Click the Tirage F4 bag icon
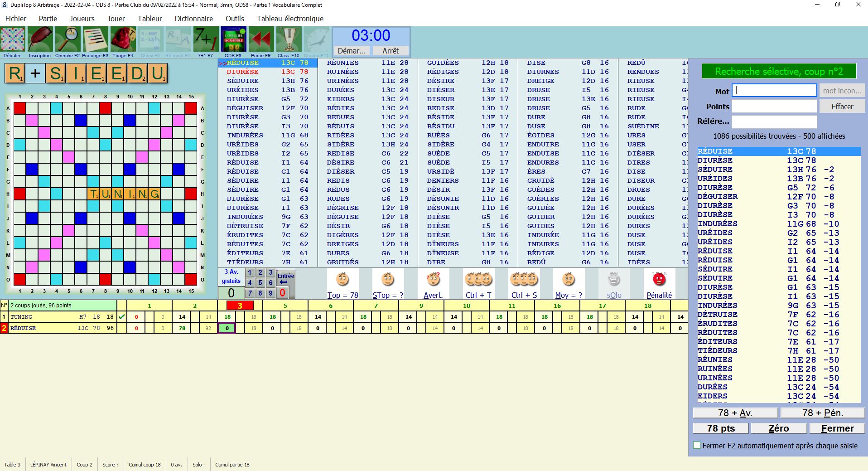The image size is (868, 471). [x=123, y=40]
